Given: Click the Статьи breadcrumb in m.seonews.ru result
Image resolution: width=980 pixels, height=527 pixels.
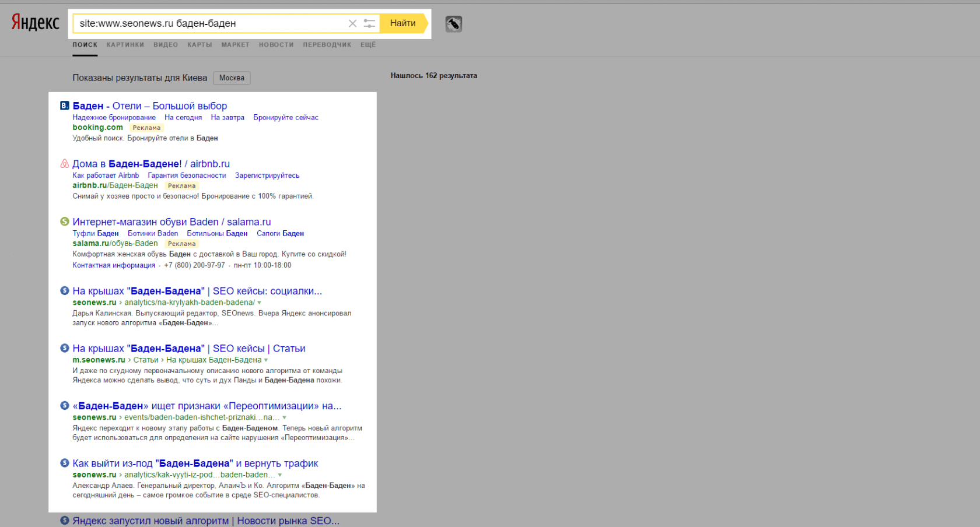Looking at the screenshot, I should [146, 360].
